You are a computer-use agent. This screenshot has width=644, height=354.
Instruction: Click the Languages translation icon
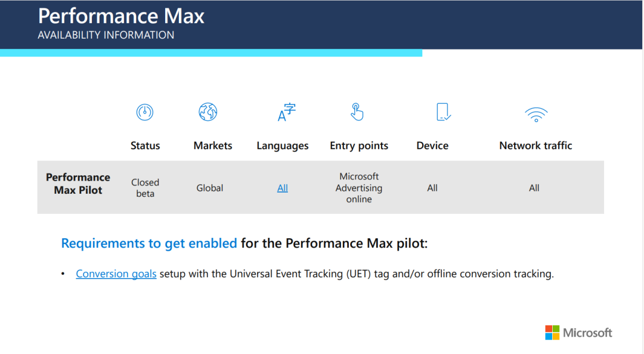pos(286,112)
